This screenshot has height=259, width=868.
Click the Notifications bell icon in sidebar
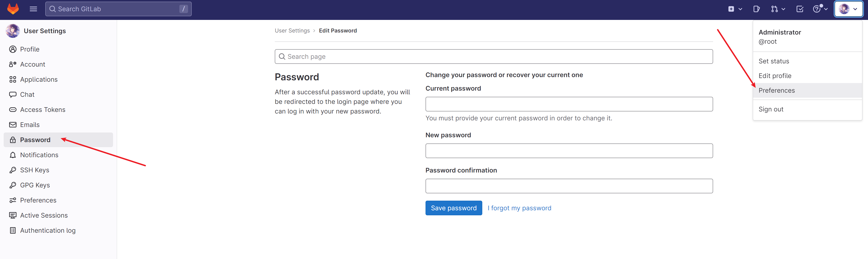coord(13,155)
